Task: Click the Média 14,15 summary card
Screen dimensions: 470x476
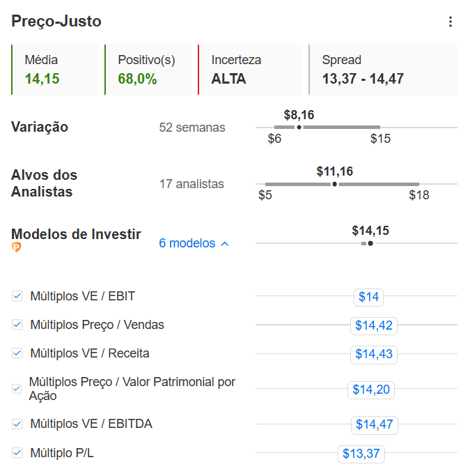Action: (55, 70)
